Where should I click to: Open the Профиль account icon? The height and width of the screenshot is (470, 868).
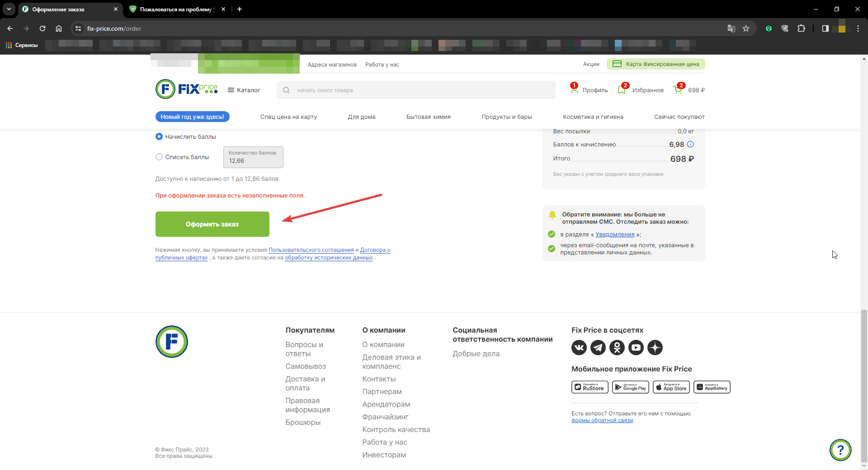[575, 89]
